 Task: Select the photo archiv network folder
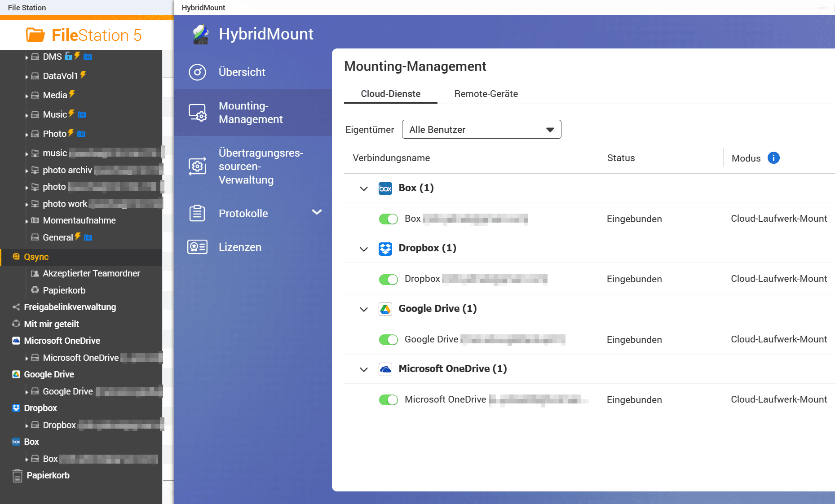tap(67, 170)
